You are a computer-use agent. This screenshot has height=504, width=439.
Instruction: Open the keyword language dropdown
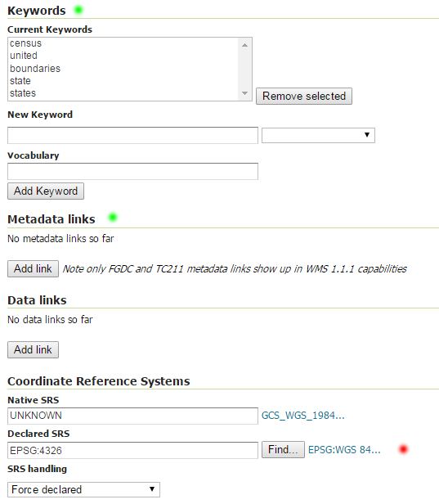pos(318,135)
